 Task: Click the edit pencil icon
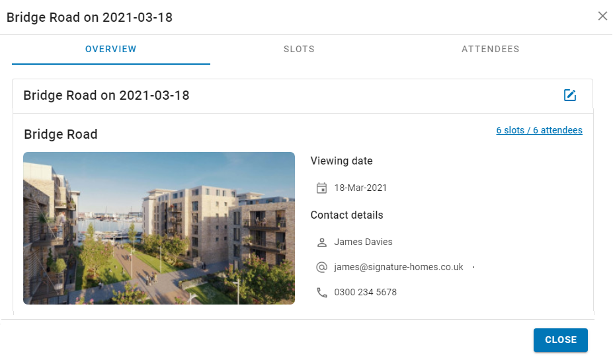coord(569,95)
